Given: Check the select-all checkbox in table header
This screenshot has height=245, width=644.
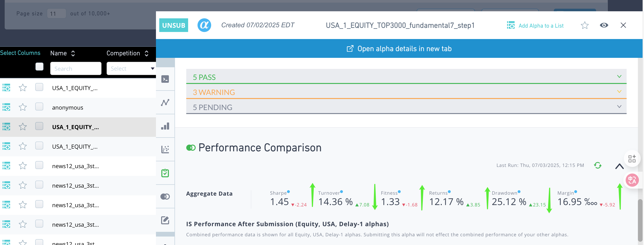Looking at the screenshot, I should coord(39,67).
